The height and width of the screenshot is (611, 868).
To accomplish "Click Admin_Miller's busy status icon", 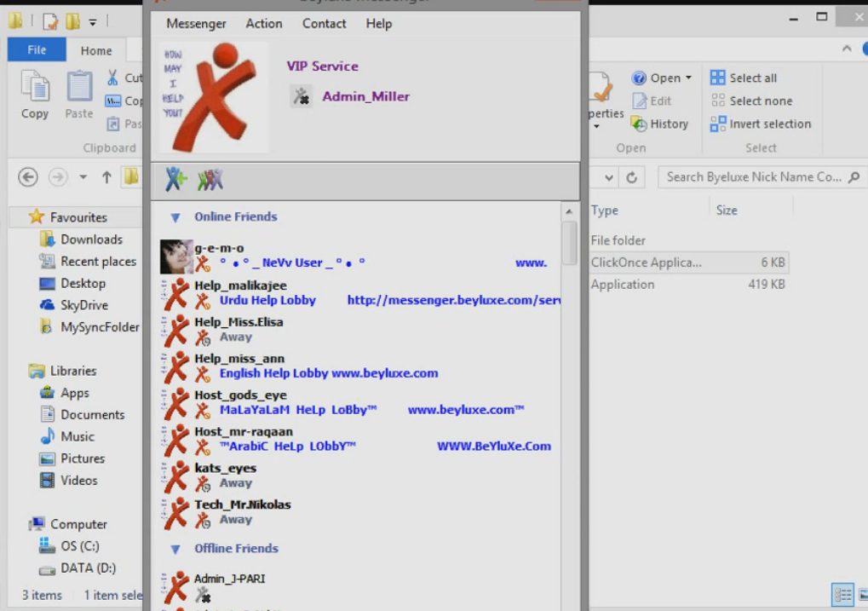I will coord(302,96).
